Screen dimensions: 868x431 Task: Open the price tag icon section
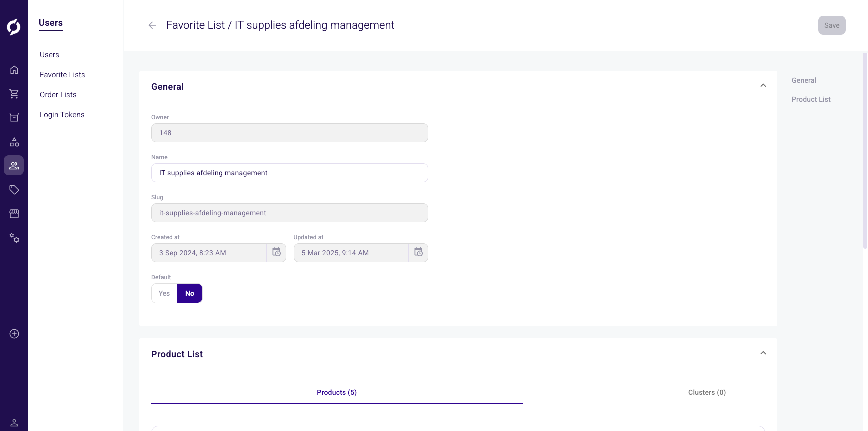click(14, 190)
